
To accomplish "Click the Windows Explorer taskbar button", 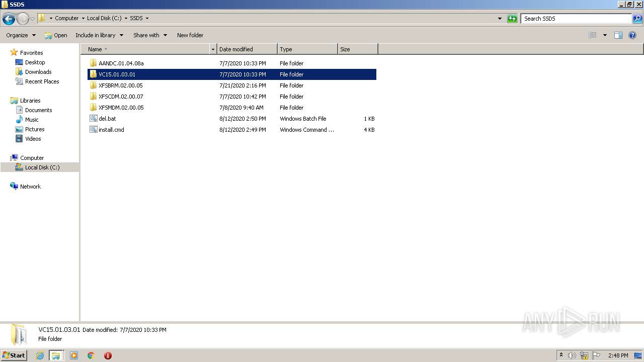I will pos(56,355).
